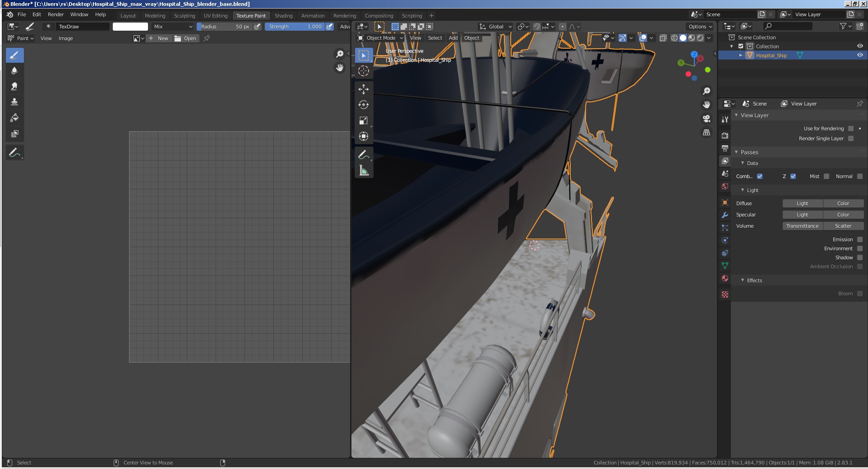This screenshot has width=868, height=469.
Task: Toggle Use for Rendering checkbox
Action: (851, 129)
